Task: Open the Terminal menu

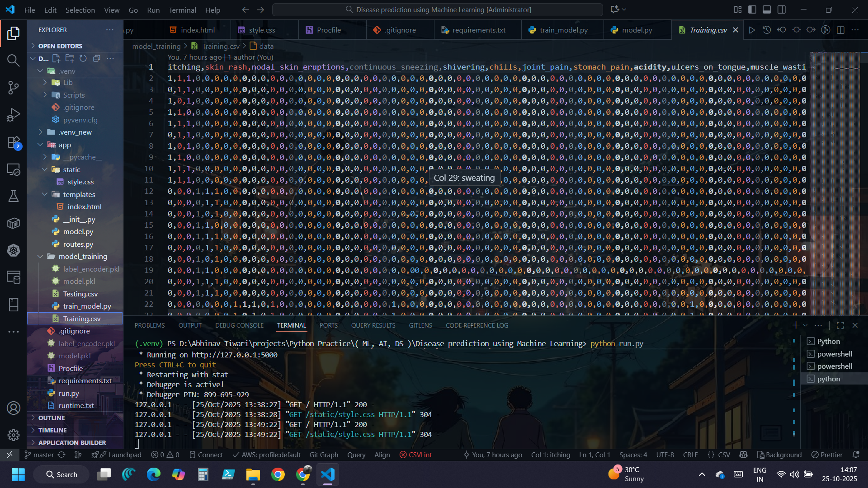Action: [x=182, y=9]
